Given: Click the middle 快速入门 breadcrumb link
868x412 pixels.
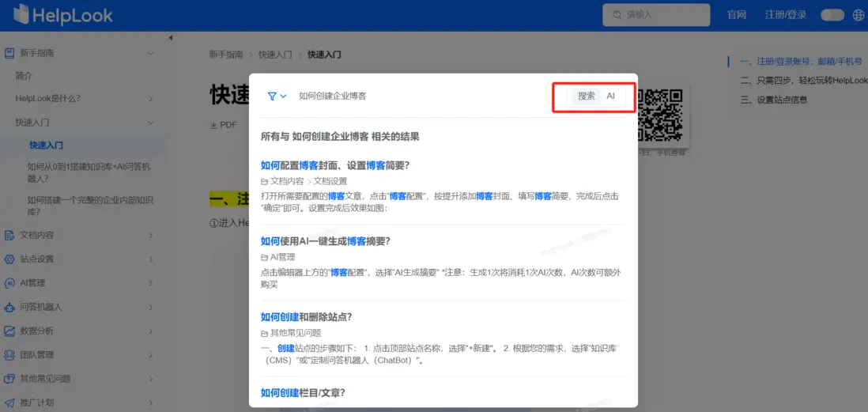Looking at the screenshot, I should tap(275, 55).
